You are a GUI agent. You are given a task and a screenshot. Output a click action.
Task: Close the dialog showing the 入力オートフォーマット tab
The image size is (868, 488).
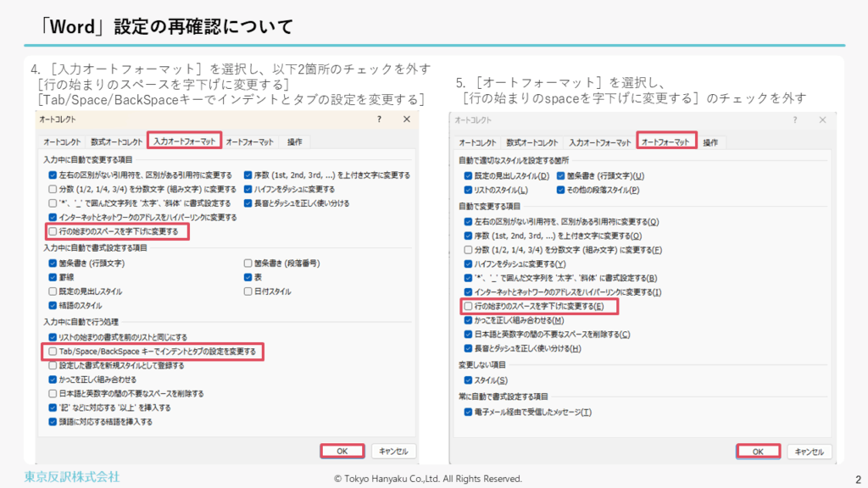coord(407,120)
